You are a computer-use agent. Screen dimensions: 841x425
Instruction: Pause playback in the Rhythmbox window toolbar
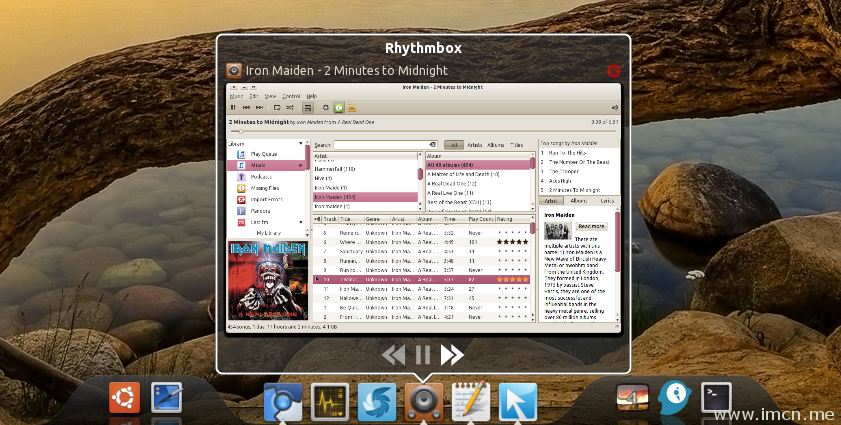(x=233, y=108)
